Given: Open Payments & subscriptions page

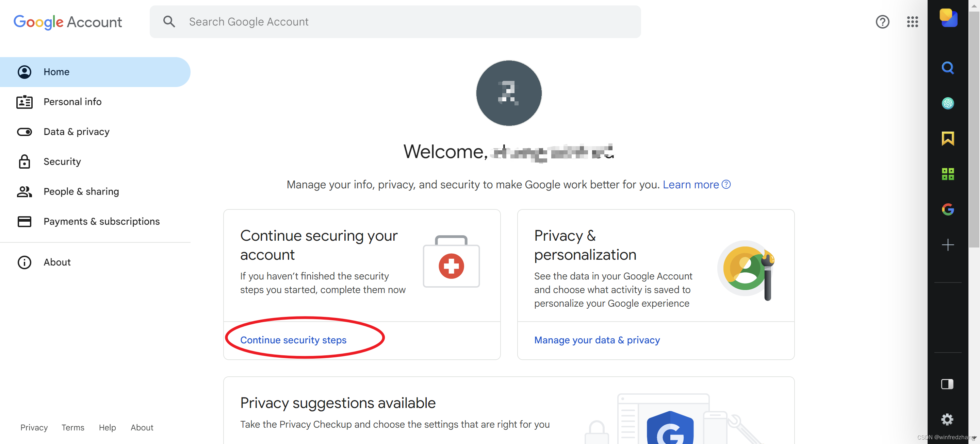Looking at the screenshot, I should pos(102,221).
